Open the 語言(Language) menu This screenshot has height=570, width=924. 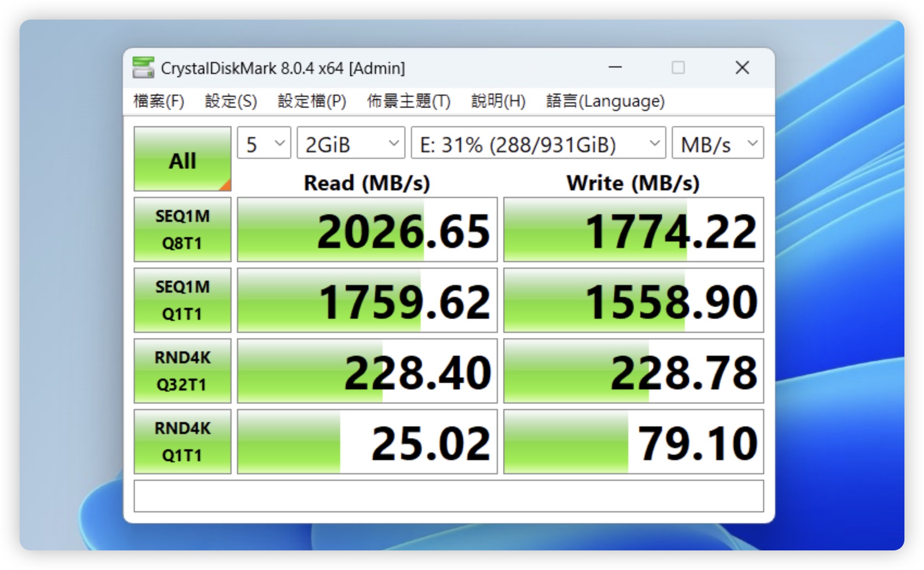(605, 101)
